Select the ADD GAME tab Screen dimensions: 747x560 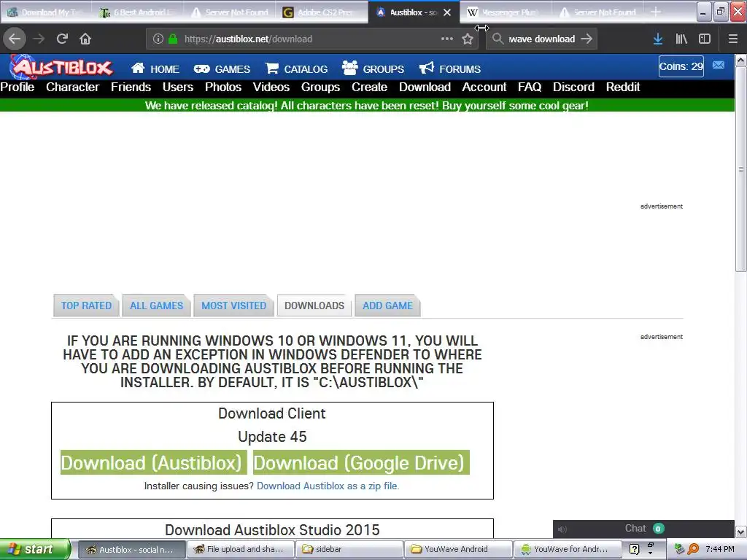click(387, 306)
